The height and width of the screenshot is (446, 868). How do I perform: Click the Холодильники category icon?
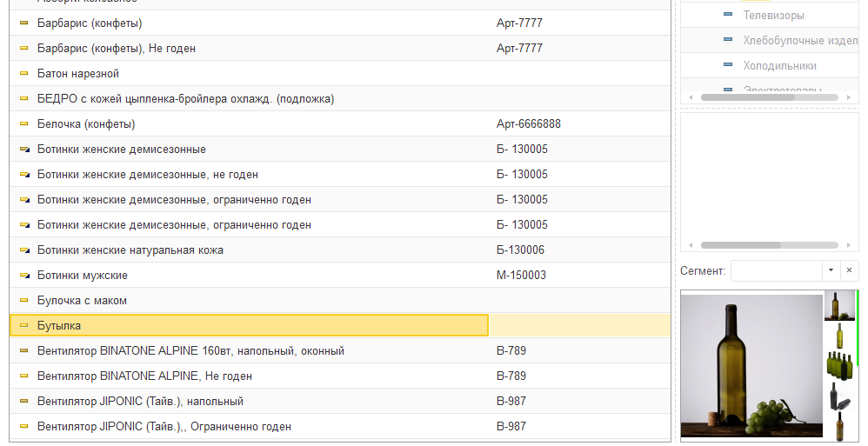pyautogui.click(x=728, y=65)
